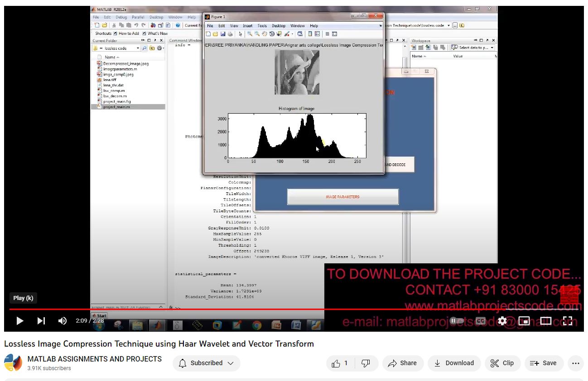The image size is (588, 381).
Task: Turn on closed captions (CC)
Action: coord(481,321)
